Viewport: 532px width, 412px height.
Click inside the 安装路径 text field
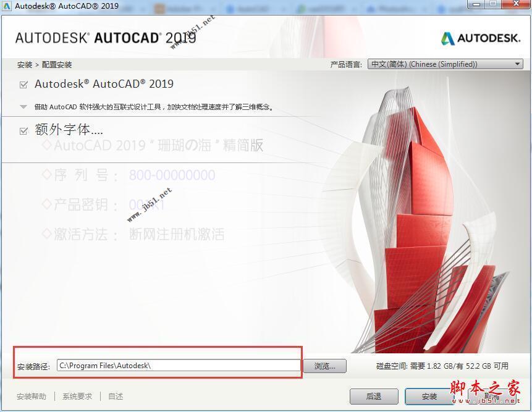(x=178, y=366)
